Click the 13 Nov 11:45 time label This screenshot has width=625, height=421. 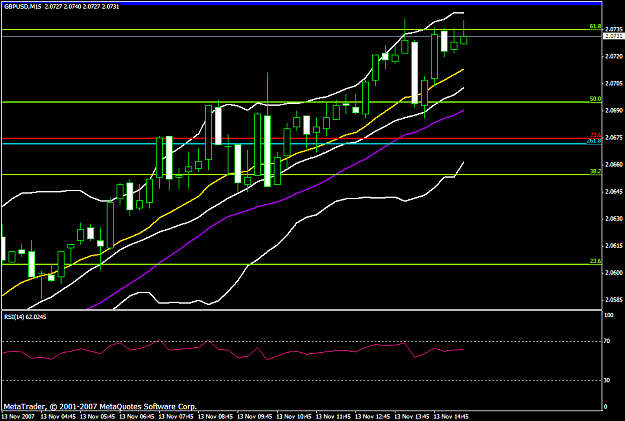tap(334, 417)
